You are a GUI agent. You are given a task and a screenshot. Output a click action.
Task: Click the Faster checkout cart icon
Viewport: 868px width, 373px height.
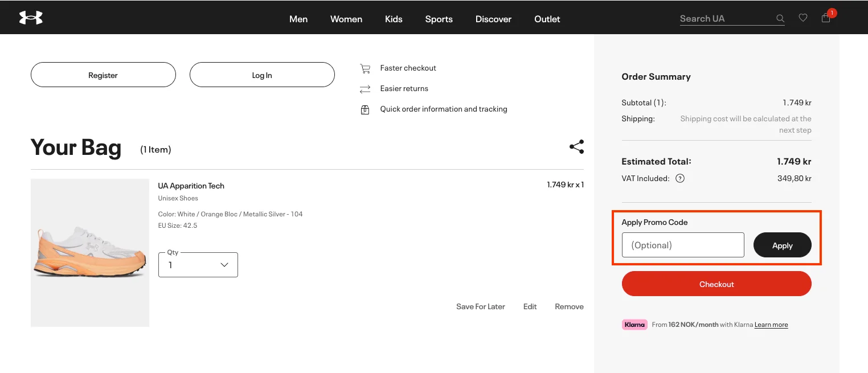click(365, 68)
